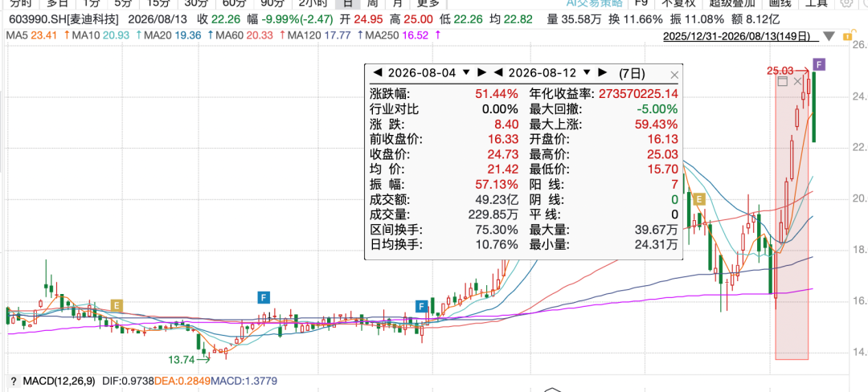Click the MA5 23.41 indicator label
Image resolution: width=868 pixels, height=392 pixels.
tap(32, 35)
